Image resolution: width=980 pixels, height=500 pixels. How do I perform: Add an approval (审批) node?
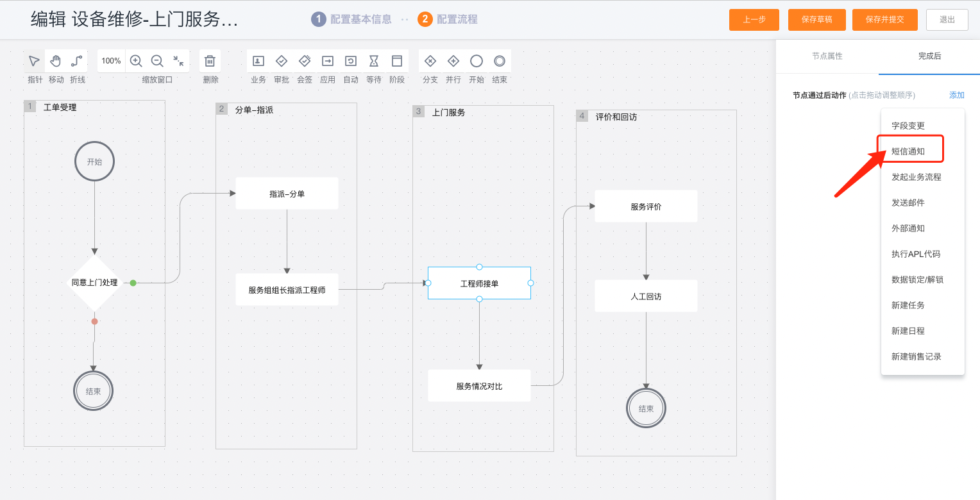pos(282,61)
